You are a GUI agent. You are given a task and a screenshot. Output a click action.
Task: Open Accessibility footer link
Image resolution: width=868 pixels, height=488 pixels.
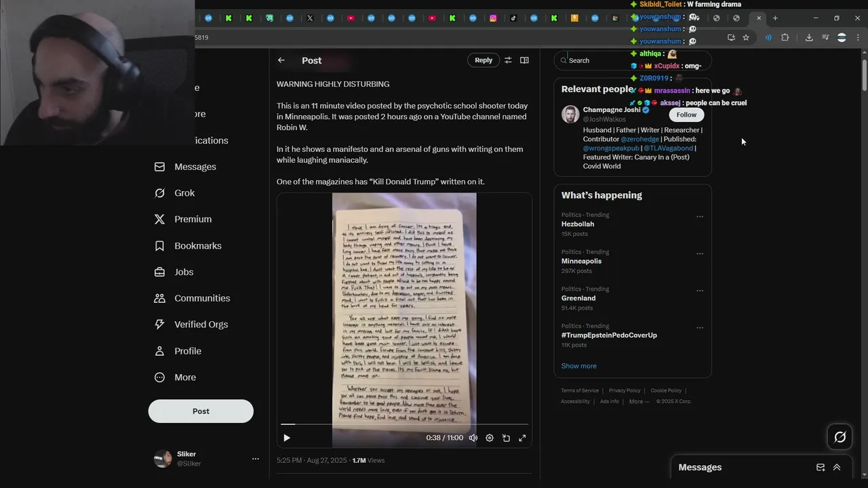[x=575, y=401]
